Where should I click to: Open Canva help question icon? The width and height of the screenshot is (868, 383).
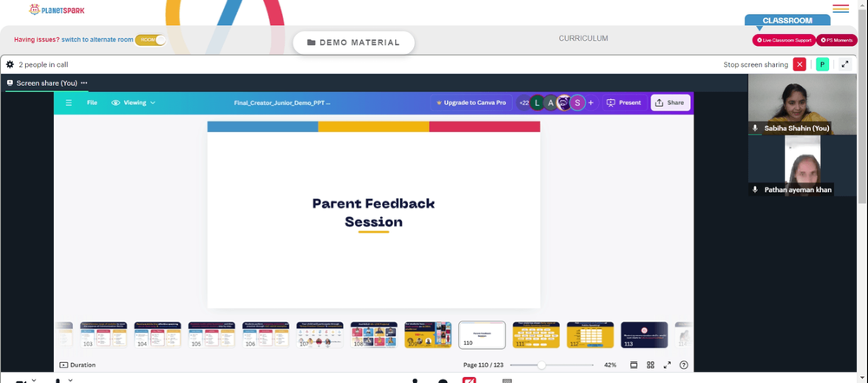coord(684,365)
